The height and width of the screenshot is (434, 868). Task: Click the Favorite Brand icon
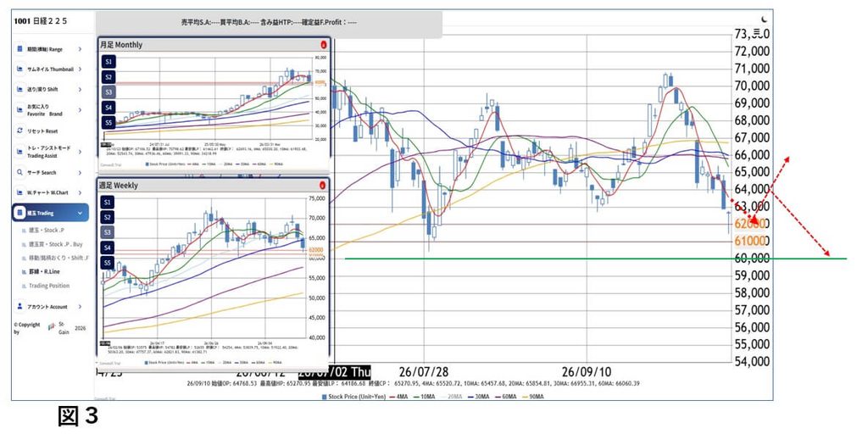point(20,109)
